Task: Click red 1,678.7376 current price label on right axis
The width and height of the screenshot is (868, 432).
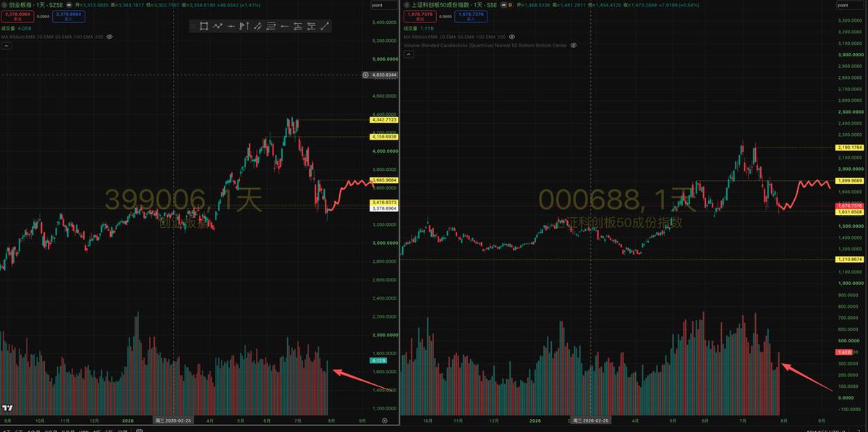Action: click(x=849, y=206)
